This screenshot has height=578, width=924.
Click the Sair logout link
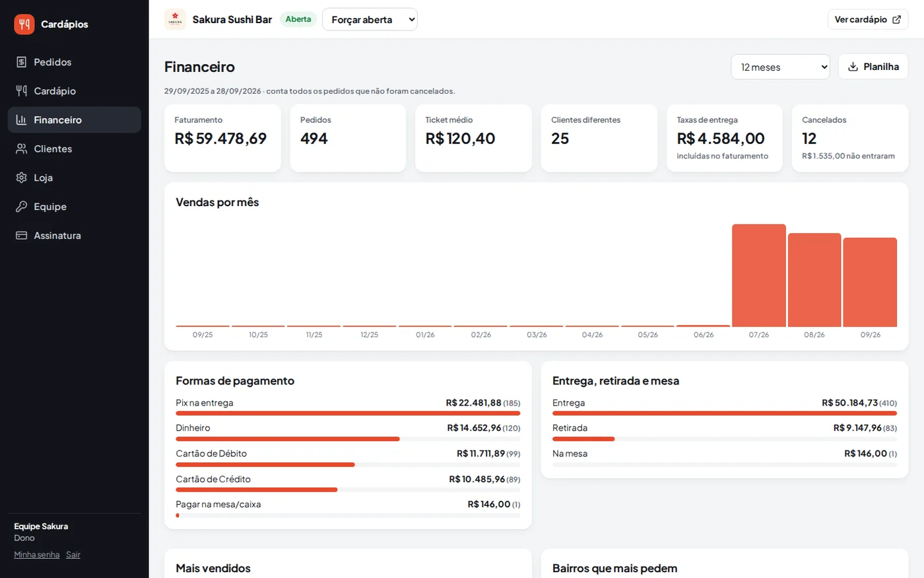(73, 555)
